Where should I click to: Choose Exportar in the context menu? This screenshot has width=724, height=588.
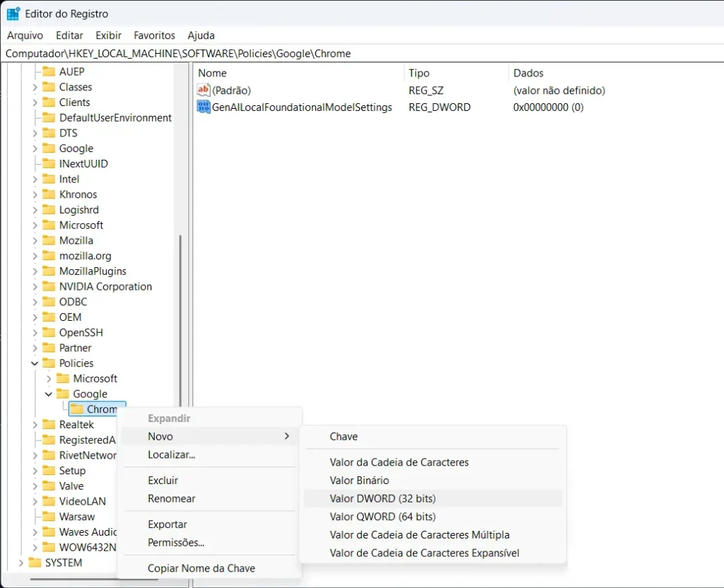[209, 524]
